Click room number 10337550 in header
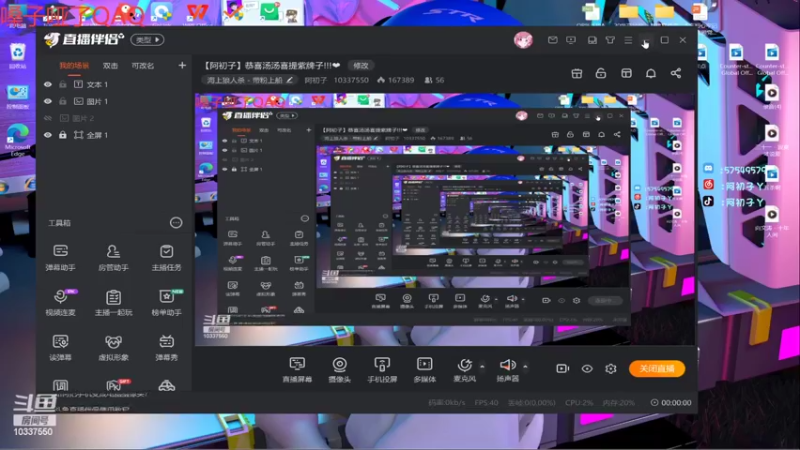This screenshot has height=450, width=800. coord(351,80)
